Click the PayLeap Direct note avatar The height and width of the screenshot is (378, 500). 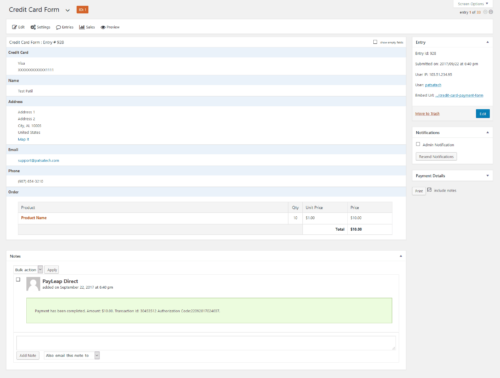[33, 284]
